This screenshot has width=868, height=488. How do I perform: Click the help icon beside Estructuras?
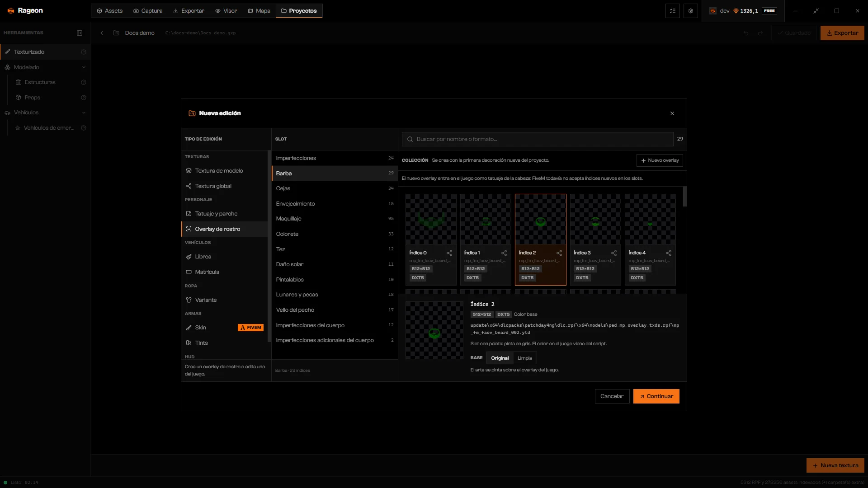tap(84, 82)
